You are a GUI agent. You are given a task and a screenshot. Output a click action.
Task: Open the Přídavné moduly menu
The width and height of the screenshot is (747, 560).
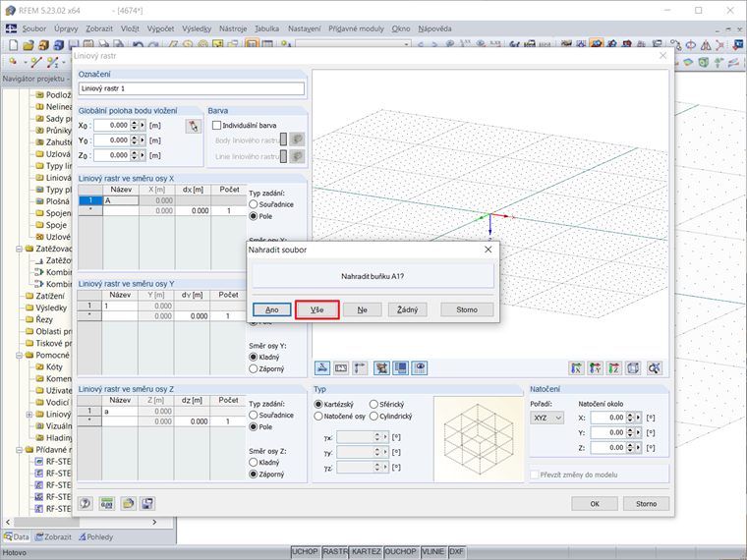(356, 28)
